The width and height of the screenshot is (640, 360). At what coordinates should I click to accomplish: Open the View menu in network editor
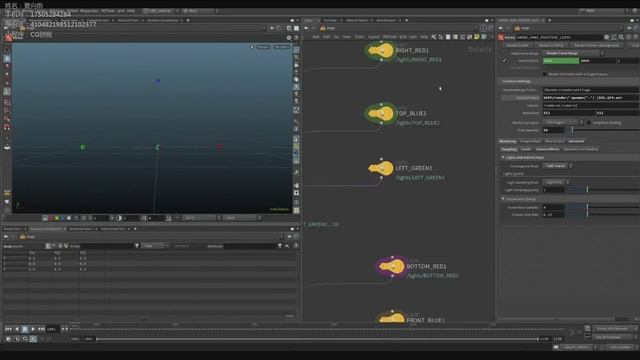tap(347, 37)
